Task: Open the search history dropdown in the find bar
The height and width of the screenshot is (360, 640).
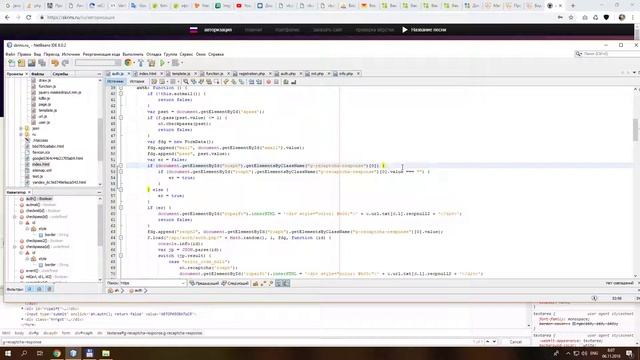Action: [183, 283]
